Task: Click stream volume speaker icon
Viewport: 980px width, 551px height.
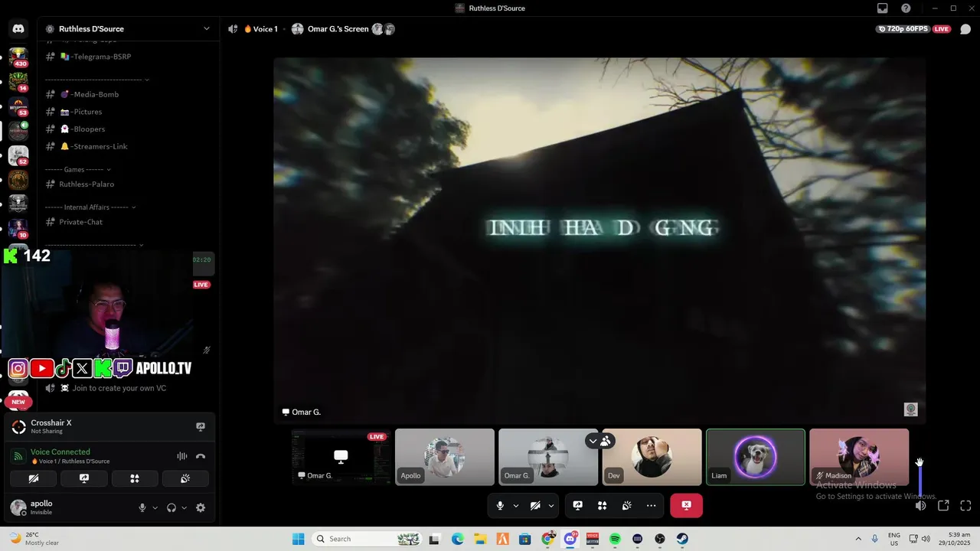Action: coord(921,505)
